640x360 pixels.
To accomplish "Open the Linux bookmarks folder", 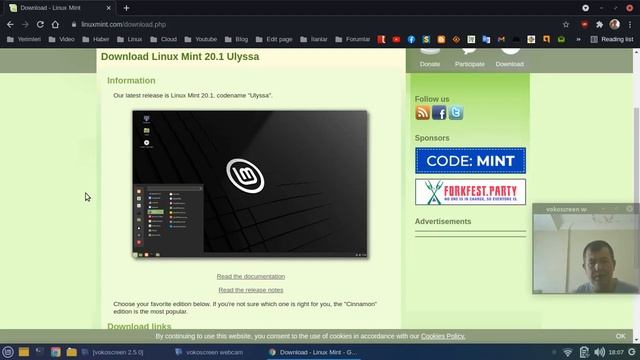I will (129, 39).
